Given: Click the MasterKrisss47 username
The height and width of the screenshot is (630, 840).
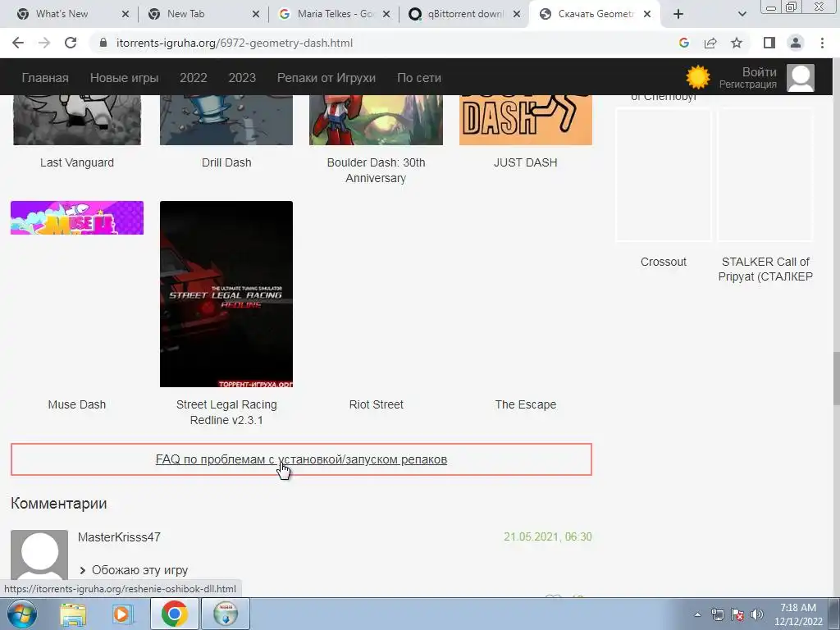Looking at the screenshot, I should pyautogui.click(x=119, y=537).
